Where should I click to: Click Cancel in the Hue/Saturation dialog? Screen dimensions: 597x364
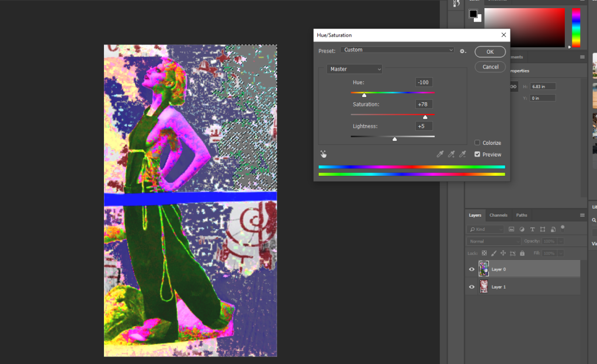click(490, 67)
